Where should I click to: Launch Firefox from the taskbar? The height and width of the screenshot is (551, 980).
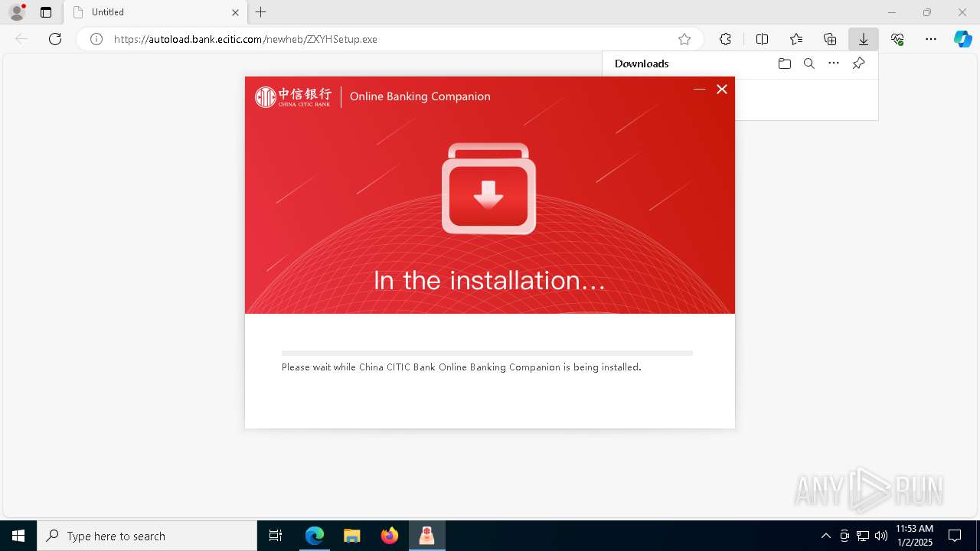coord(390,536)
